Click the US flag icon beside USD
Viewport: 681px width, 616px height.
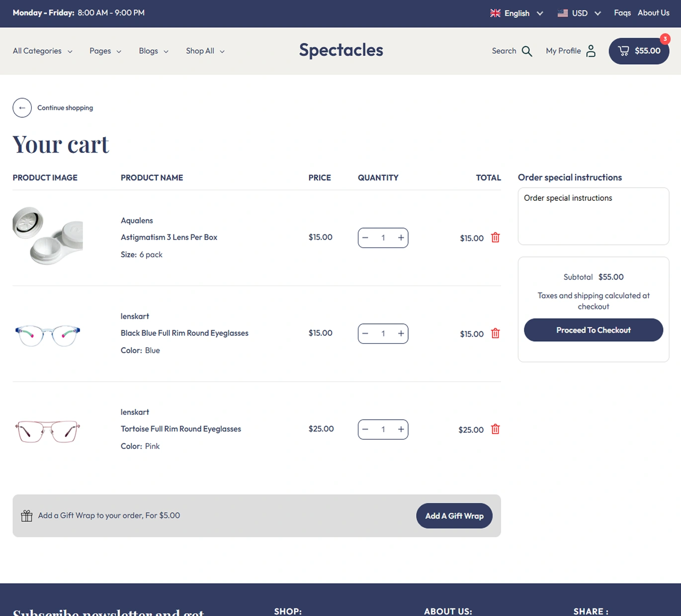pyautogui.click(x=563, y=13)
